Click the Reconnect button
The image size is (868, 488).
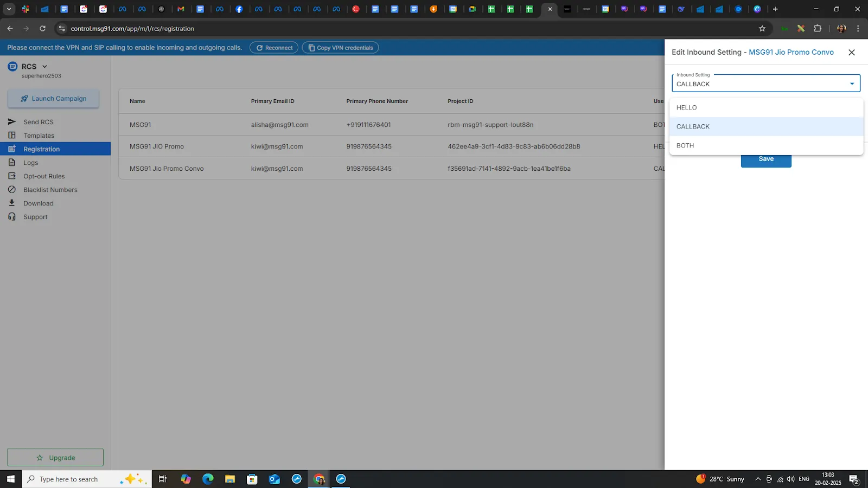point(274,48)
